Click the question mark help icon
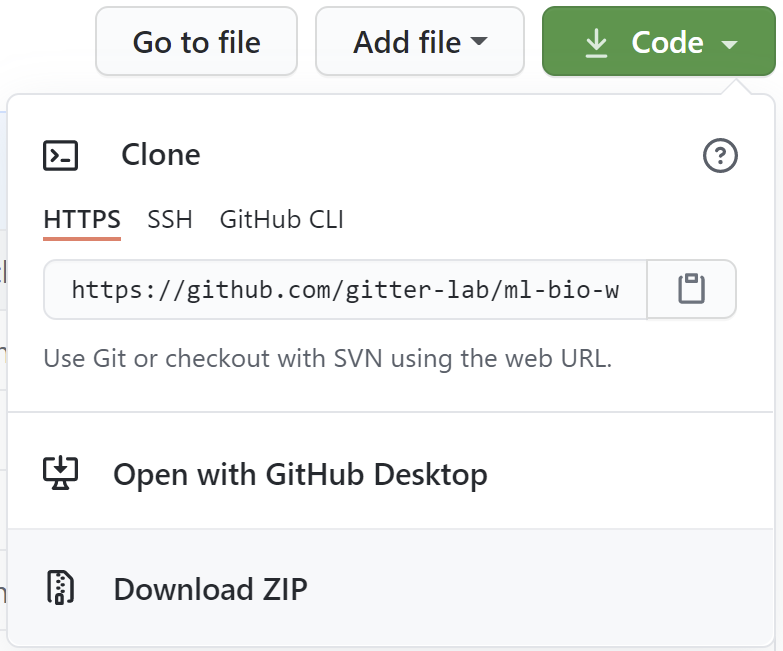This screenshot has width=783, height=651. 720,156
